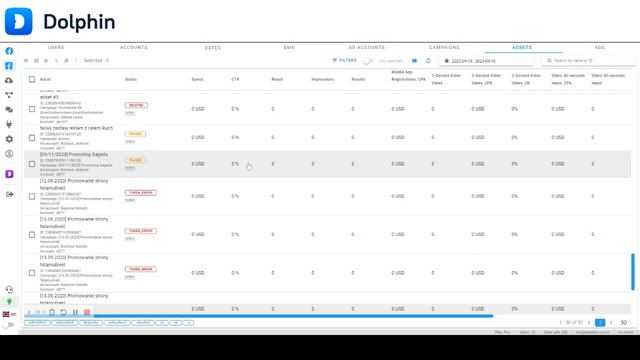Open the proxy network sidebar icon
640x360 pixels.
9,95
